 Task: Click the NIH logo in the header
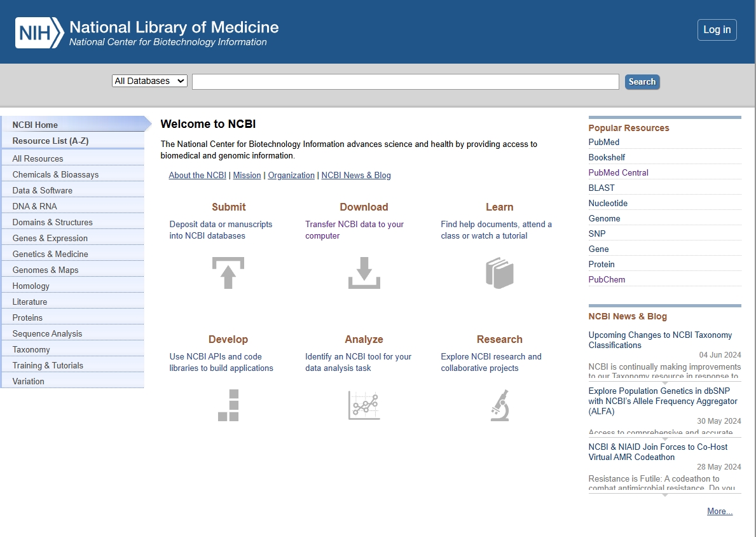pos(39,33)
